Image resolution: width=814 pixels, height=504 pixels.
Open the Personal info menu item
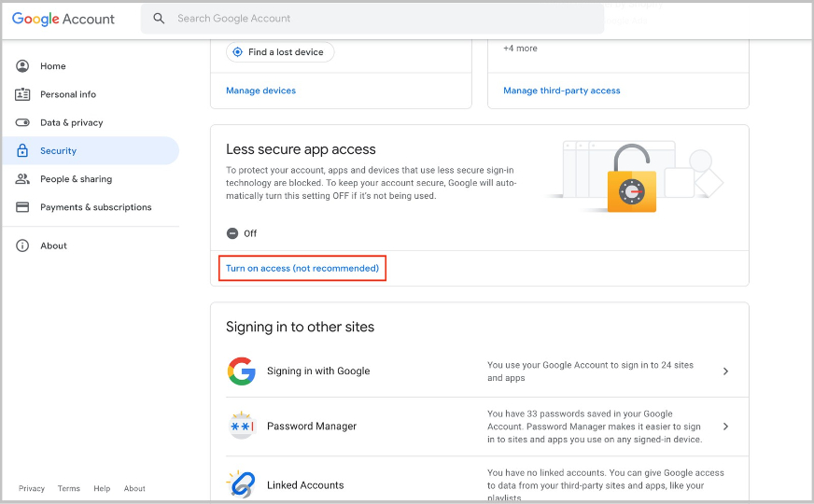pyautogui.click(x=68, y=94)
